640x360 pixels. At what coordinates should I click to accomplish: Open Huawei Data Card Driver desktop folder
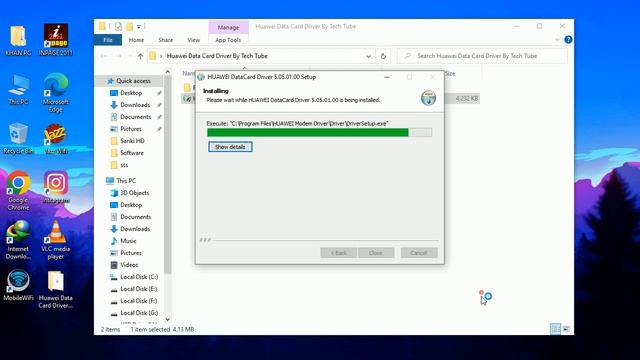[56, 290]
